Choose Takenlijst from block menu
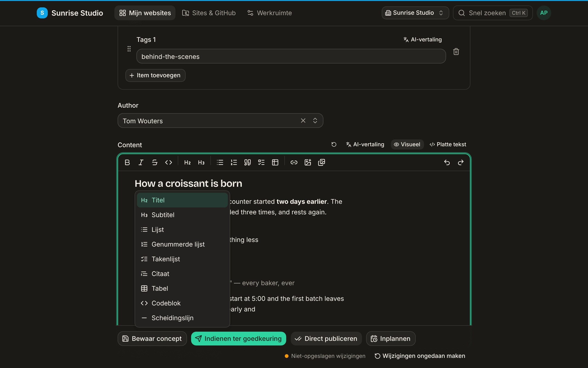 click(x=182, y=259)
